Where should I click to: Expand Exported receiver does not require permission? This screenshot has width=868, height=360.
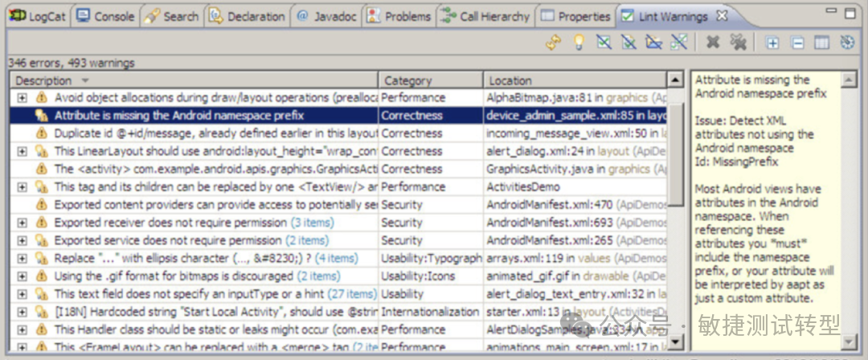(x=23, y=223)
